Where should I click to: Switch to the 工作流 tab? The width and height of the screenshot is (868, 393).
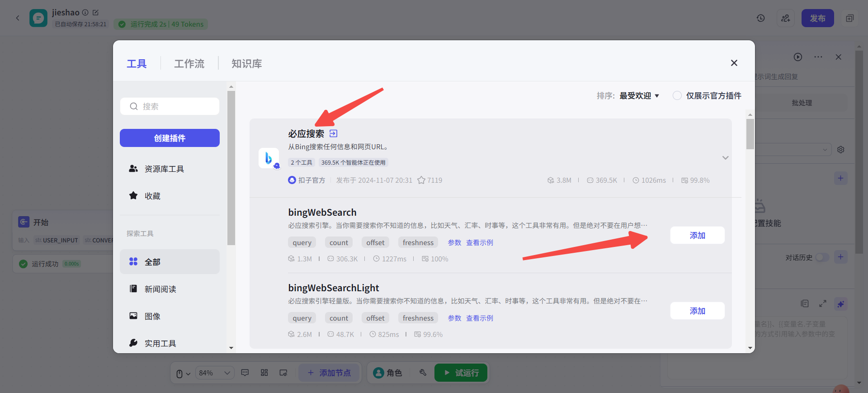[x=189, y=64]
